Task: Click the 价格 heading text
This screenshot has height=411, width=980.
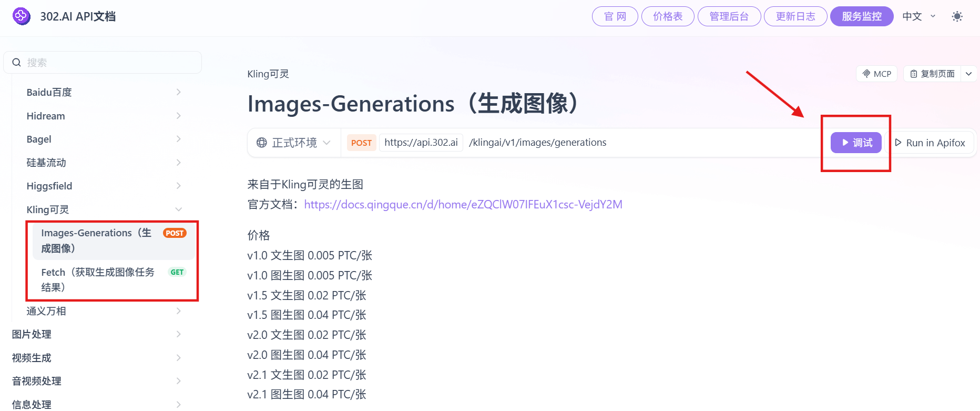Action: coord(259,235)
